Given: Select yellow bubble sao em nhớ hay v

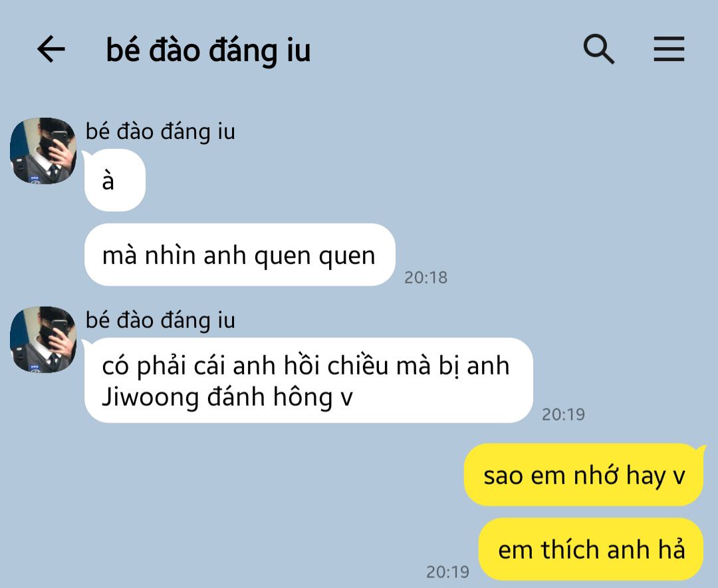Looking at the screenshot, I should 584,475.
